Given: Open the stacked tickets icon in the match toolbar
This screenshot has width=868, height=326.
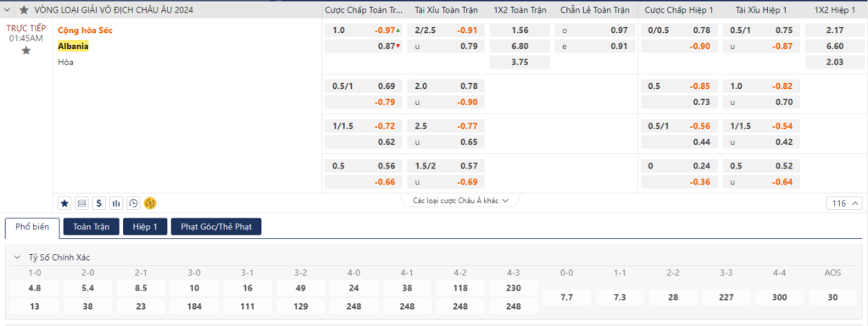Looking at the screenshot, I should point(82,203).
